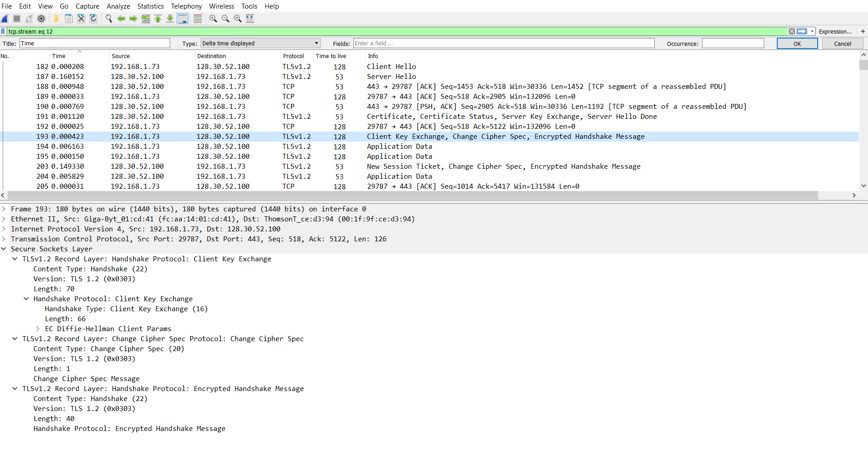Select packet 182 Client Hello row
The width and height of the screenshot is (868, 465).
[429, 67]
